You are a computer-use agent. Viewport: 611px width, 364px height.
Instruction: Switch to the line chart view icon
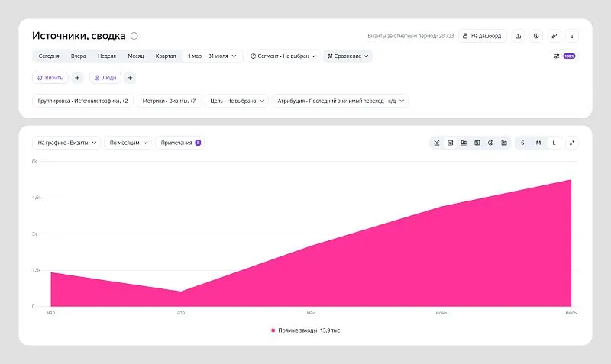pyautogui.click(x=436, y=143)
